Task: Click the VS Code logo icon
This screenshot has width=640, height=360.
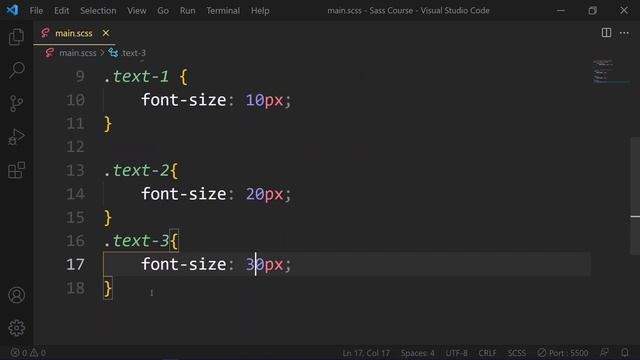Action: (12, 10)
